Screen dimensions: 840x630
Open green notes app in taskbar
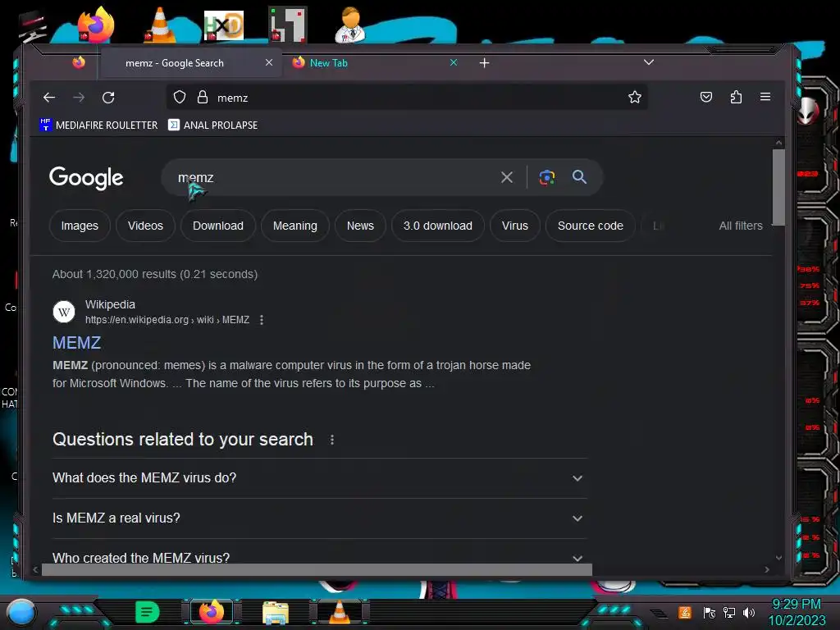point(148,612)
